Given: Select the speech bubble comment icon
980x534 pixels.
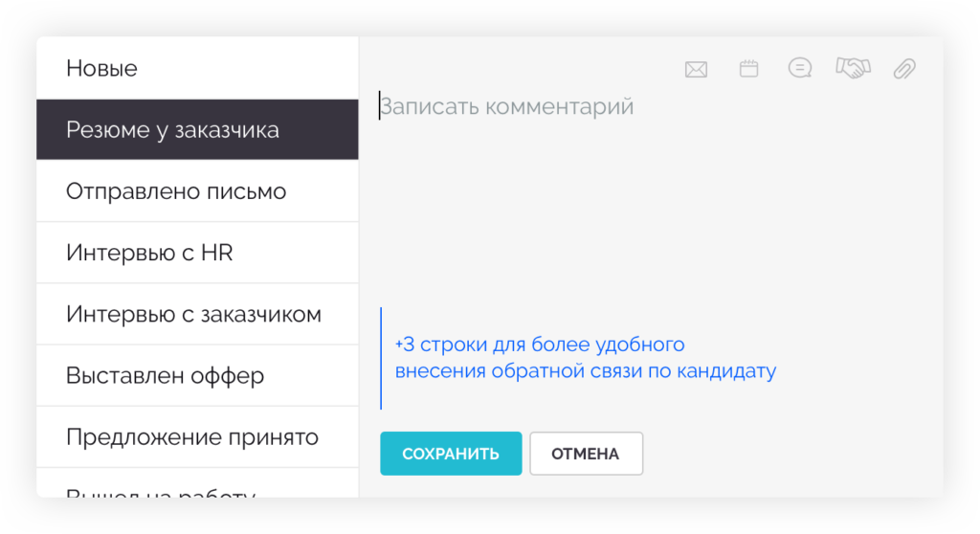Looking at the screenshot, I should pyautogui.click(x=799, y=68).
